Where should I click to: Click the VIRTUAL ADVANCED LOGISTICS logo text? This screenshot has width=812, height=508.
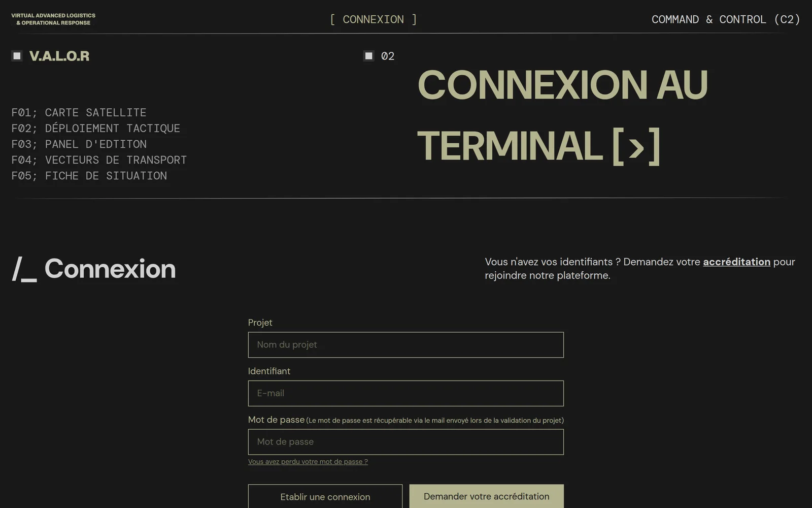click(x=53, y=19)
